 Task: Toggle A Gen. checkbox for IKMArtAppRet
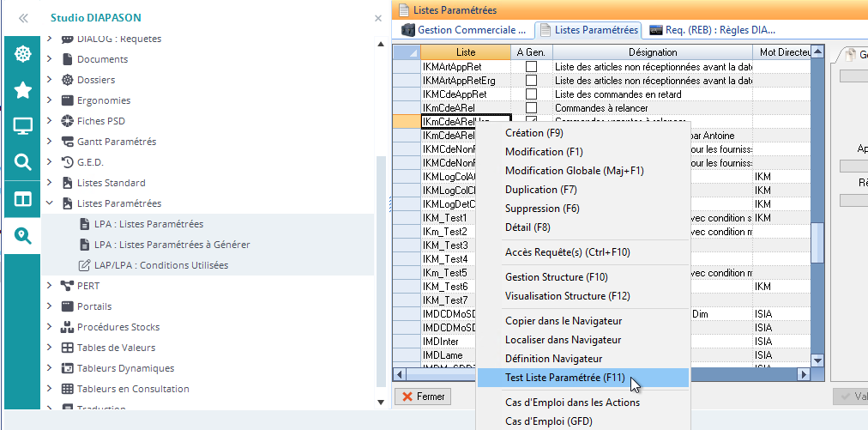click(x=531, y=66)
